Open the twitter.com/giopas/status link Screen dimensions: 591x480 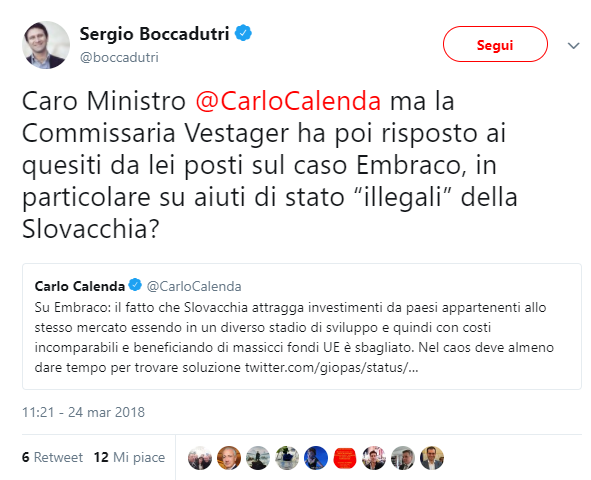tap(331, 367)
